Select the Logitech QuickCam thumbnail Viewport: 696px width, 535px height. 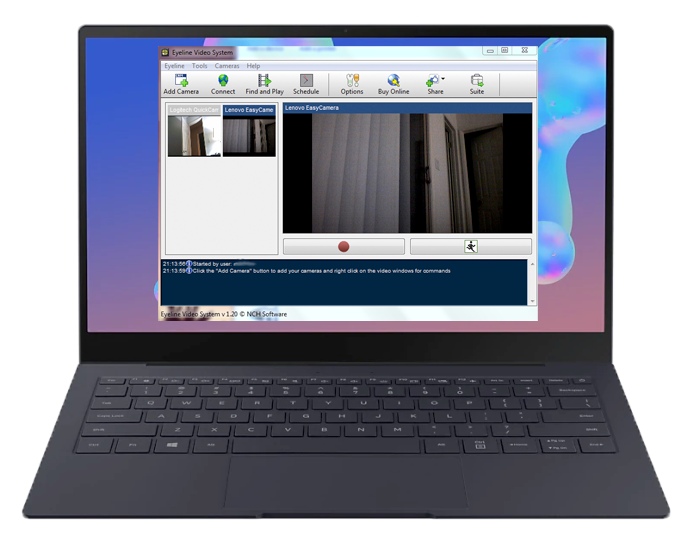point(194,131)
